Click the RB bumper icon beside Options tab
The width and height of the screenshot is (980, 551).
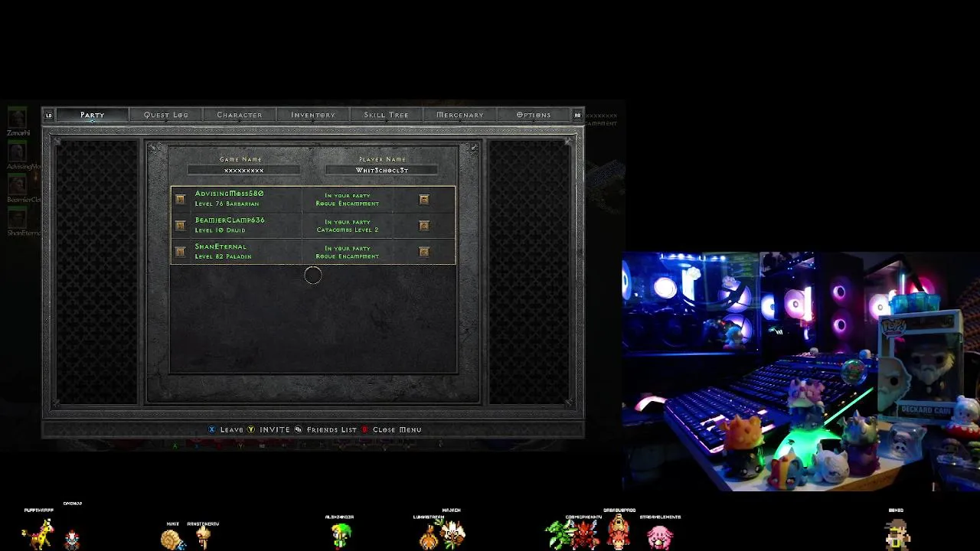click(577, 116)
